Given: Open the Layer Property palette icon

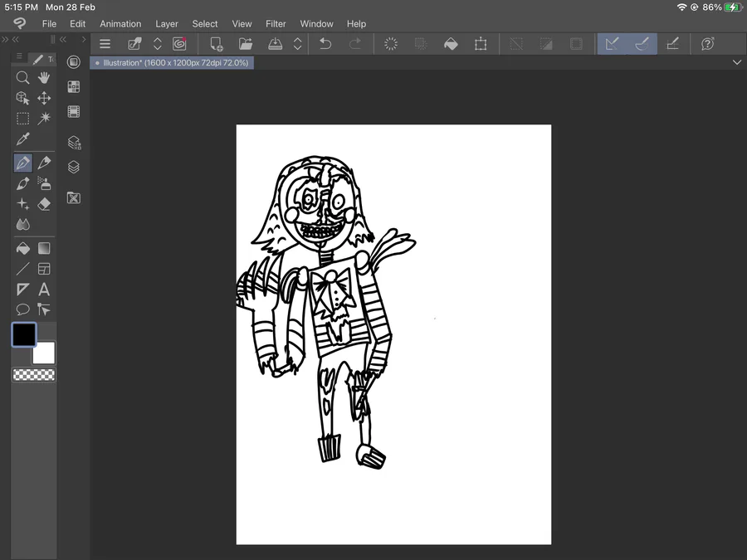Looking at the screenshot, I should [74, 143].
